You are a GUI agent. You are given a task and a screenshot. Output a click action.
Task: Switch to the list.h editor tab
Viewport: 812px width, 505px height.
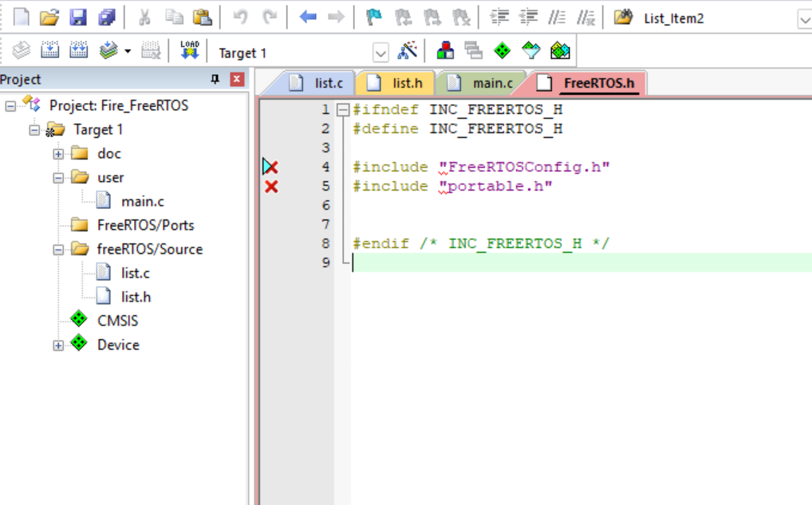pyautogui.click(x=396, y=83)
